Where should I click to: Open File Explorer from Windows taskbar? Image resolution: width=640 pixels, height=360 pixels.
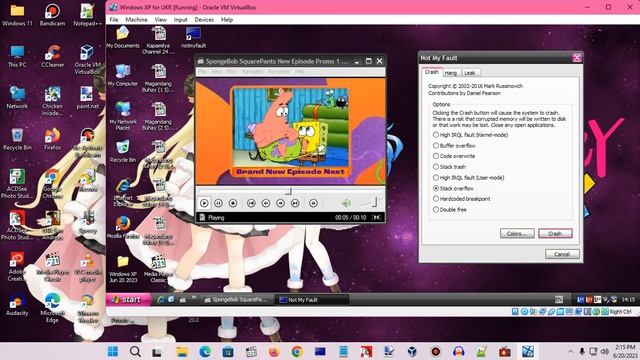tap(182, 351)
